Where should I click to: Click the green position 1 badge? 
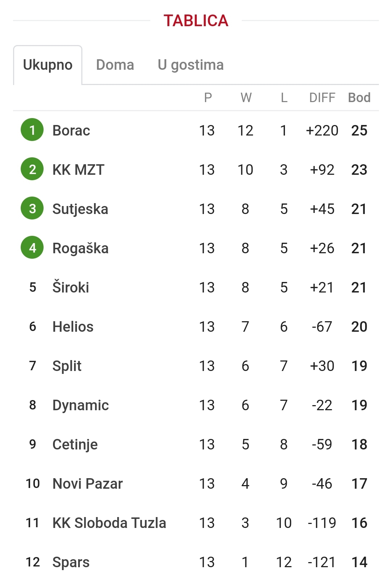click(32, 130)
